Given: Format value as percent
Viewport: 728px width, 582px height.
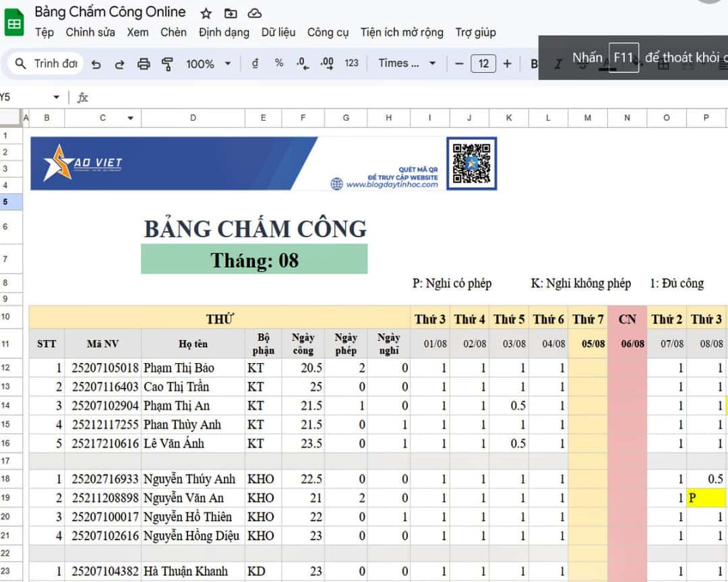Looking at the screenshot, I should [x=278, y=63].
